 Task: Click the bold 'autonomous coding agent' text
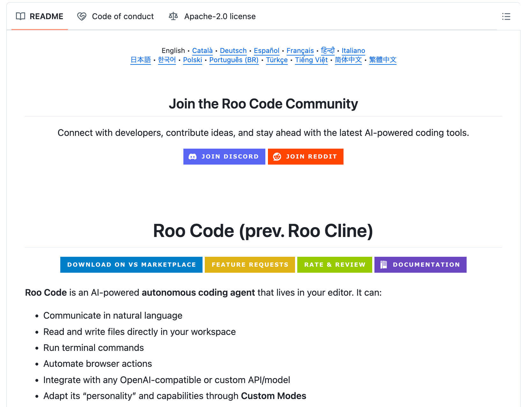coord(198,292)
